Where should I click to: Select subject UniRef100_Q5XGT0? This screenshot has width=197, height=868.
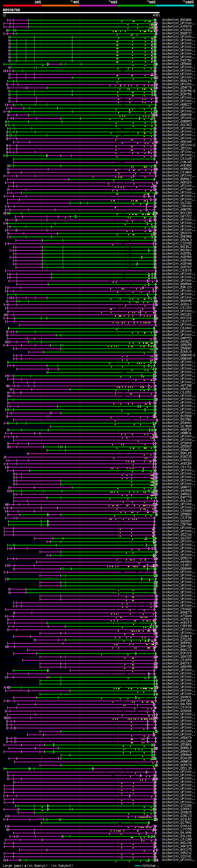pos(177,233)
